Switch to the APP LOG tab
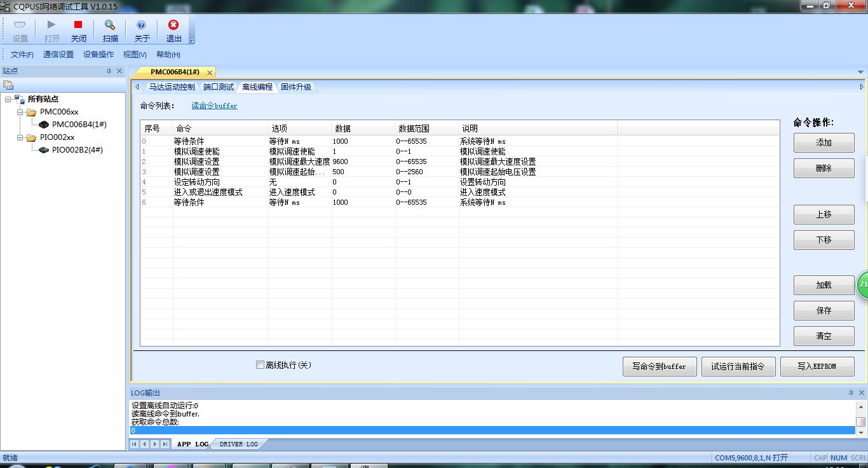 click(193, 444)
